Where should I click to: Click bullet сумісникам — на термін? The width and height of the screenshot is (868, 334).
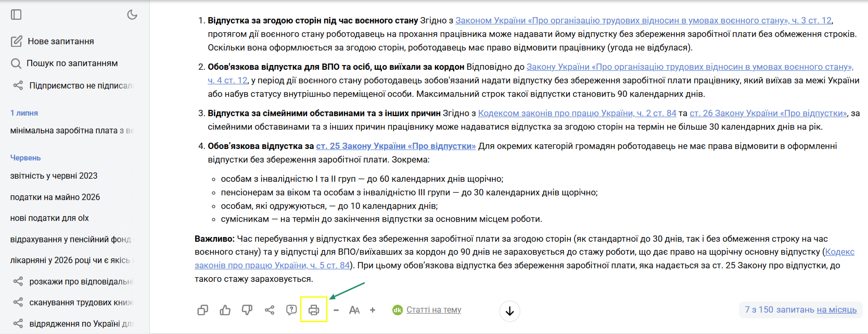pos(381,219)
